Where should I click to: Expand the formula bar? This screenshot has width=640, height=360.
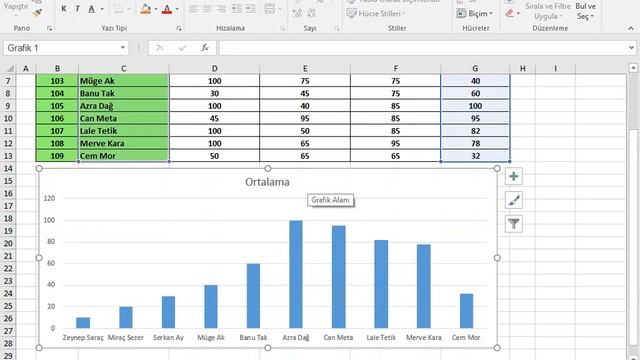[x=631, y=48]
